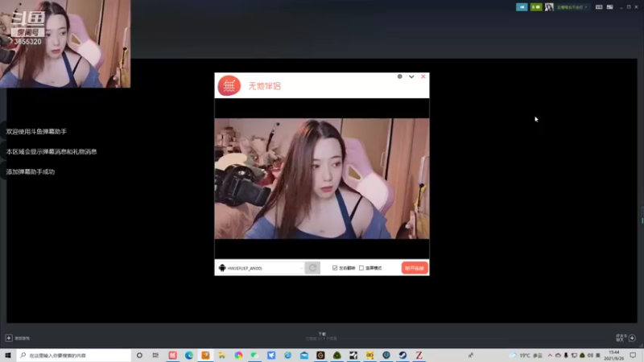This screenshot has height=362, width=644.
Task: Open Friends and Chat at bottom right
Action: (626, 338)
